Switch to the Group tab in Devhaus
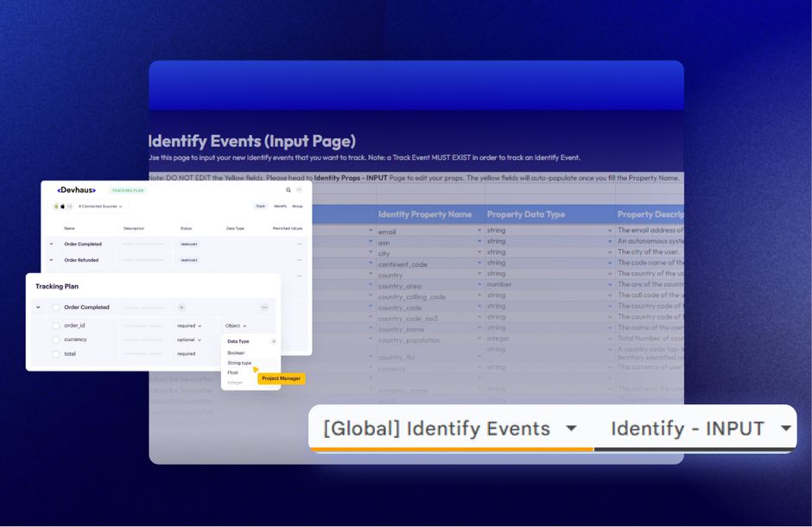This screenshot has height=527, width=812. [297, 206]
